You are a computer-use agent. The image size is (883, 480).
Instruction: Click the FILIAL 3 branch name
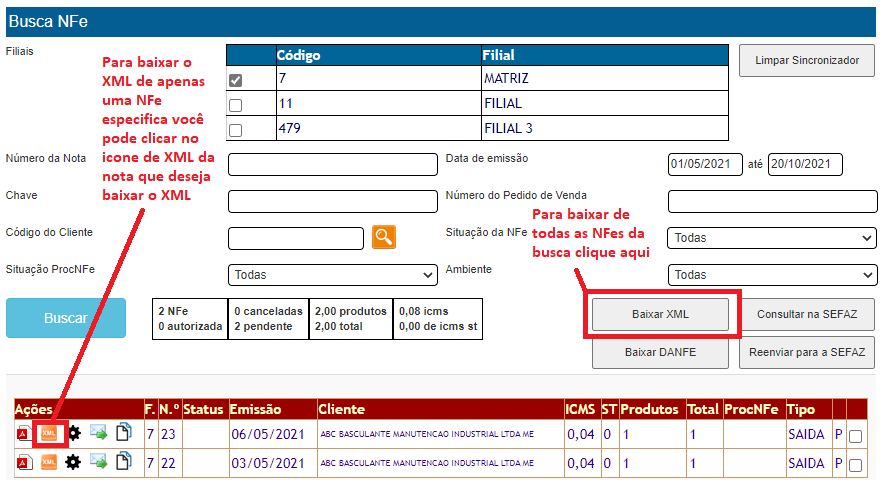[508, 128]
